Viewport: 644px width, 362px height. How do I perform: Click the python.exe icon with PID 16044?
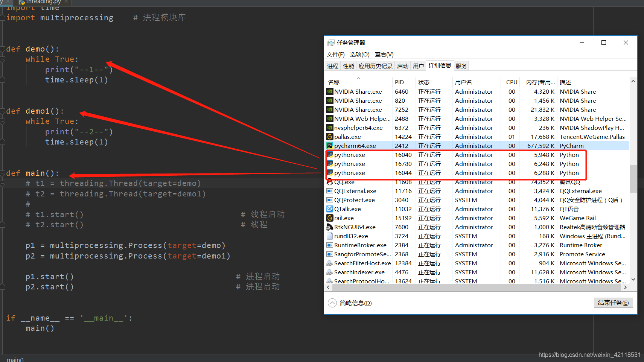click(x=330, y=173)
